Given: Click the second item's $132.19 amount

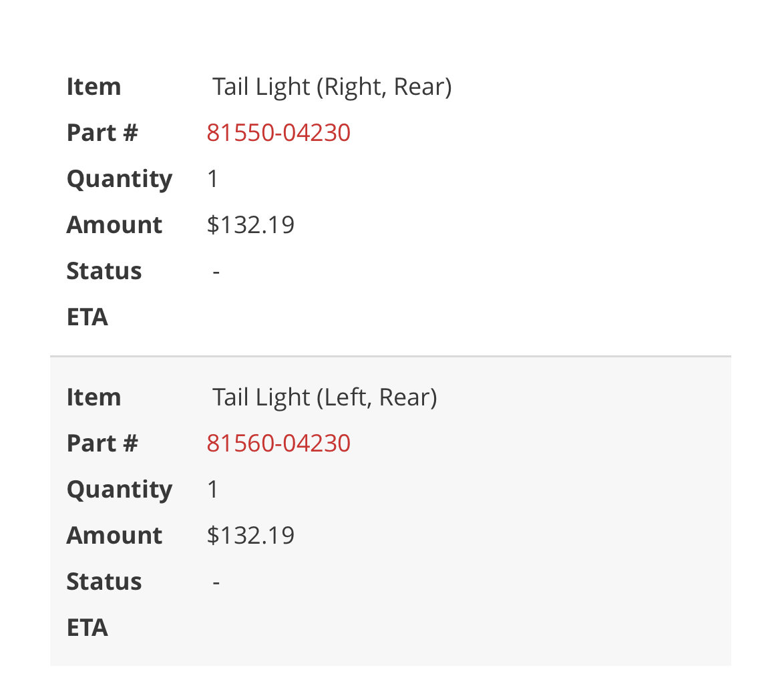Looking at the screenshot, I should click(250, 536).
